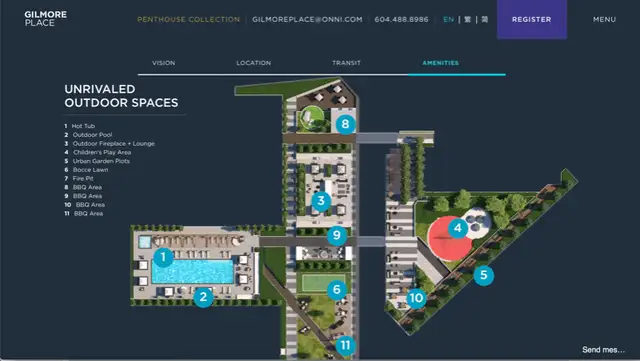Open the Penthouse Collection link
Image resolution: width=640 pixels, height=361 pixels.
pyautogui.click(x=189, y=19)
